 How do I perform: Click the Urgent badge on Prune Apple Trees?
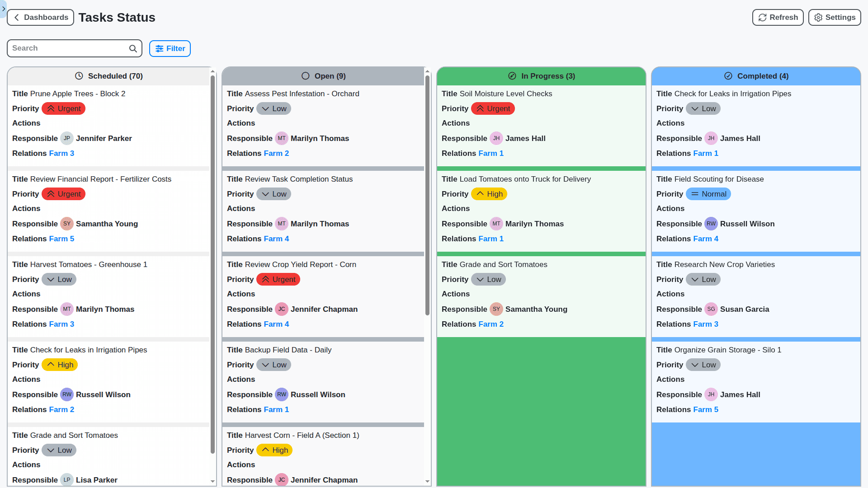pyautogui.click(x=63, y=108)
